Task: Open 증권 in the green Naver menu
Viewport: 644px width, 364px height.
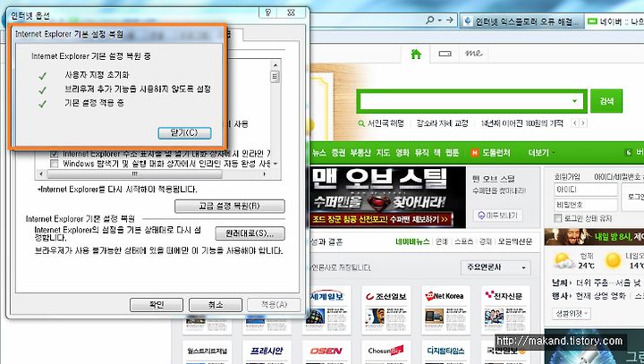Action: (338, 153)
